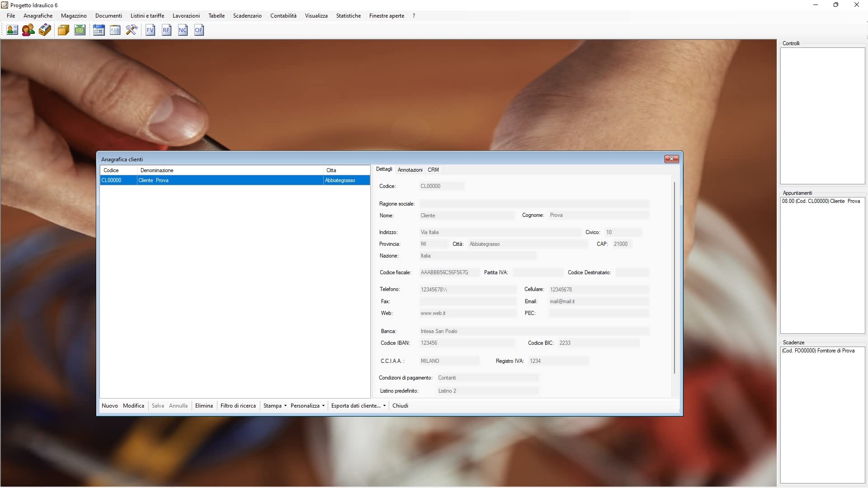Click the FV document toolbar icon

click(150, 30)
